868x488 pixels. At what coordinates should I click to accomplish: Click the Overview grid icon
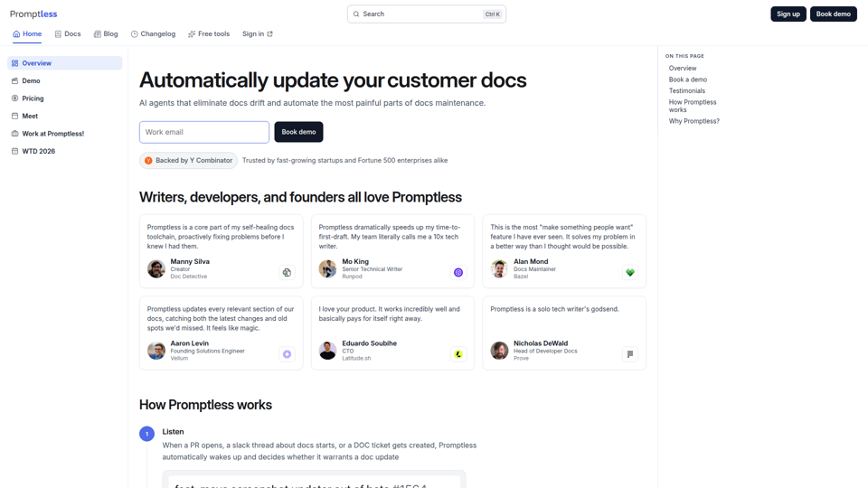15,63
